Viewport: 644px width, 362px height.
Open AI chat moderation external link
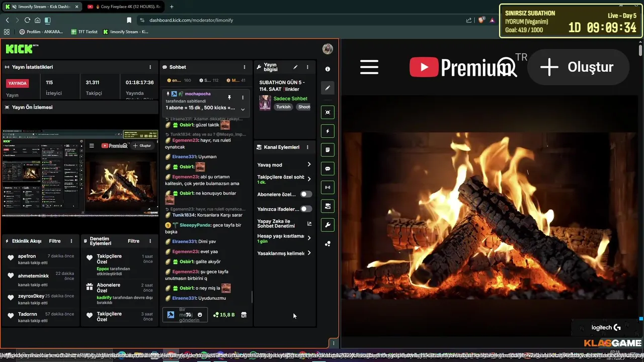click(x=309, y=224)
